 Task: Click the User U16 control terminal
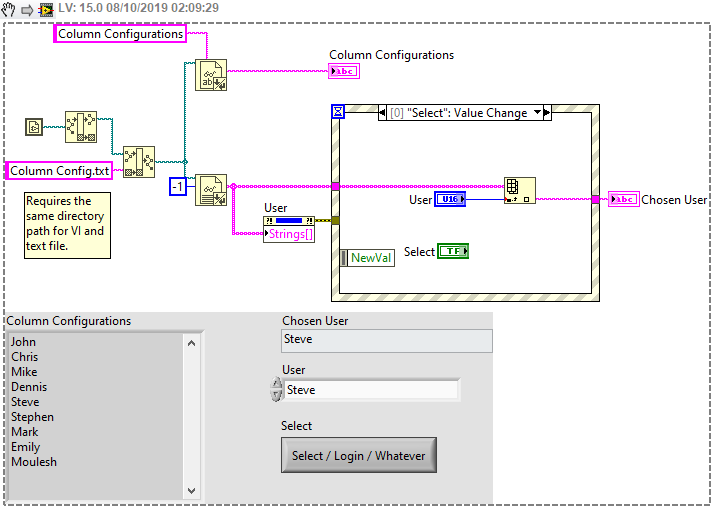(450, 199)
